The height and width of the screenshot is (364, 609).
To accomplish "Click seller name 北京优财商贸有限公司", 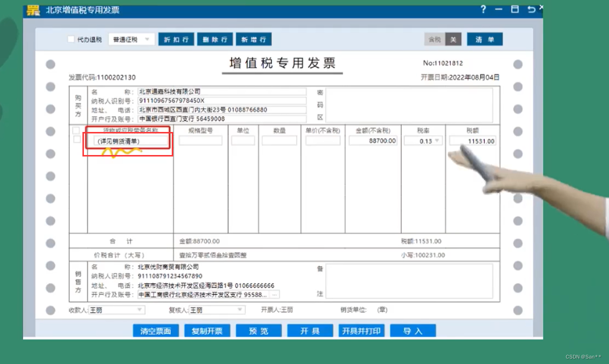I will [168, 267].
